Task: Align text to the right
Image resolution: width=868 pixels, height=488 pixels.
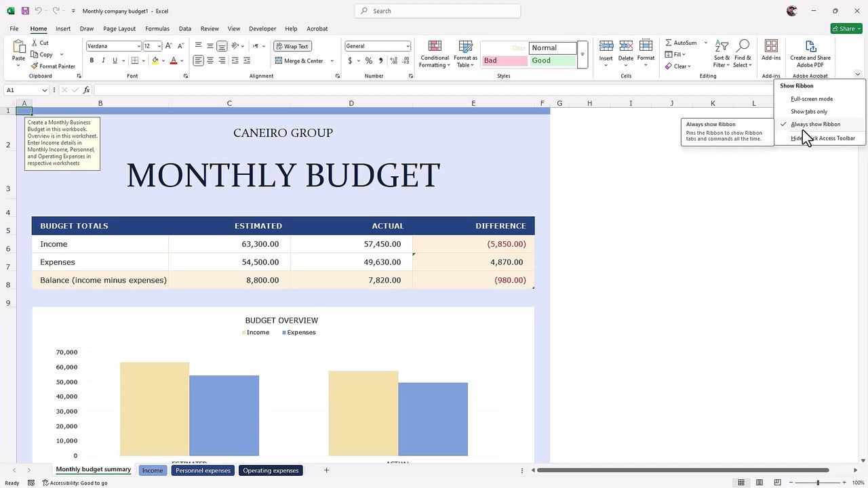Action: [x=222, y=60]
